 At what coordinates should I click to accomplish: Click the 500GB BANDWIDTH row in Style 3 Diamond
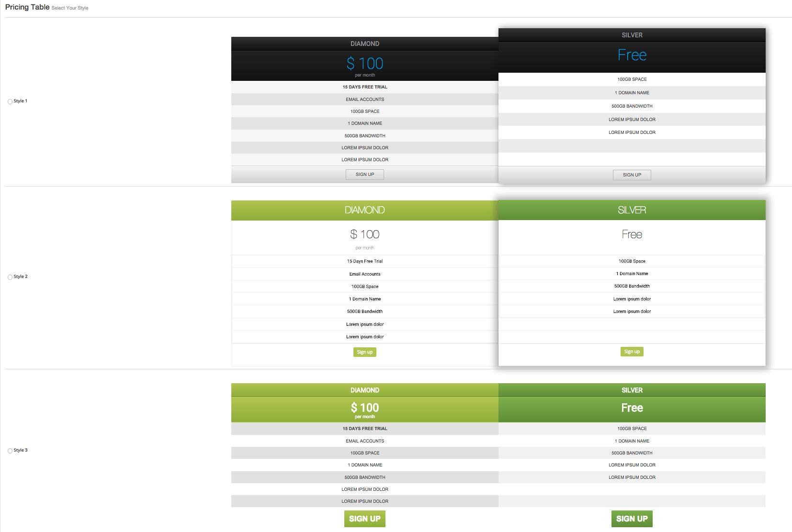click(x=364, y=477)
